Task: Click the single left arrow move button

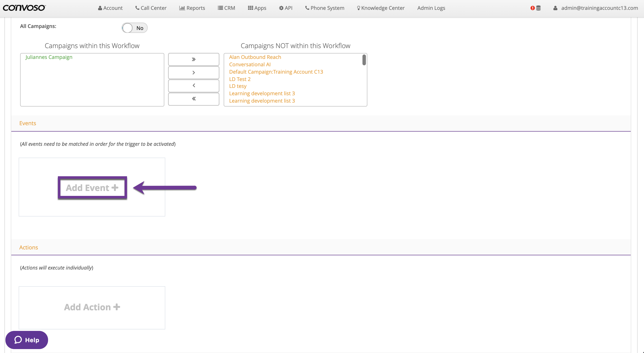Action: click(x=193, y=86)
